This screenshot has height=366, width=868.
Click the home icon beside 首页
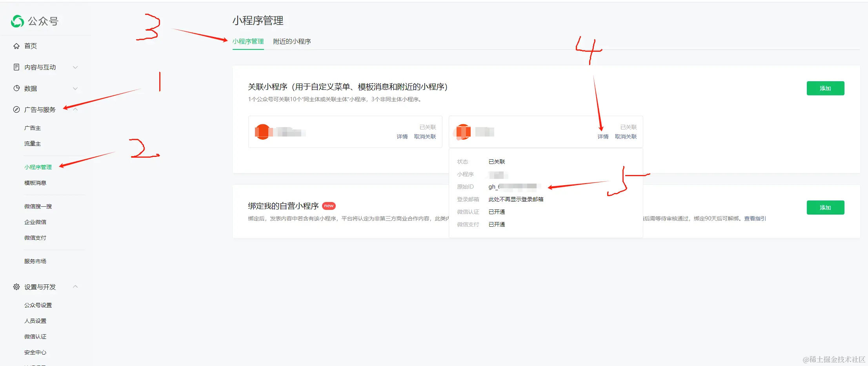point(16,46)
